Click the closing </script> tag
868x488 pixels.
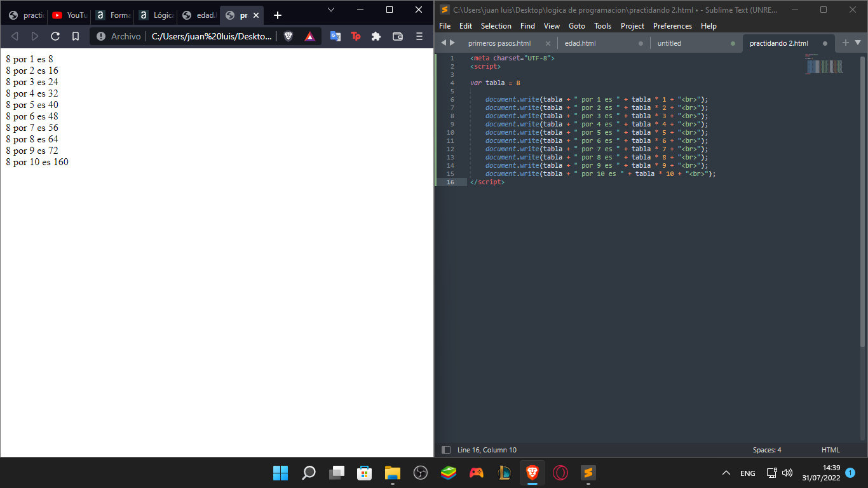point(487,182)
